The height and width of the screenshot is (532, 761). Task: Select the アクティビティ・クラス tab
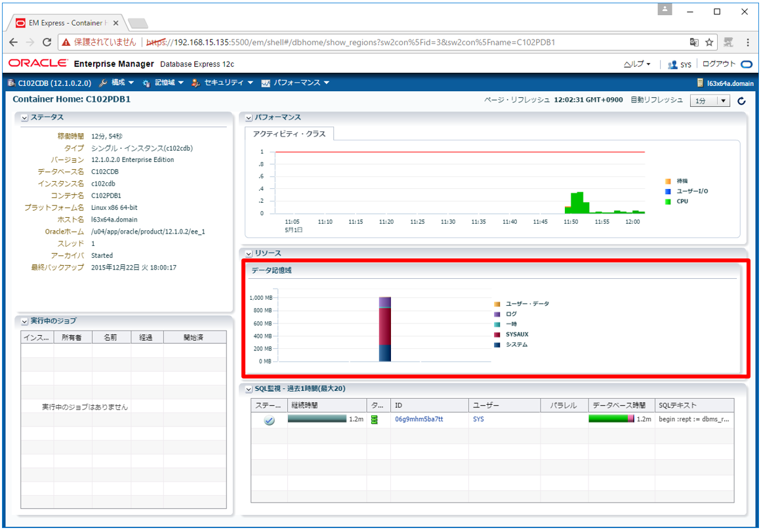[x=289, y=134]
